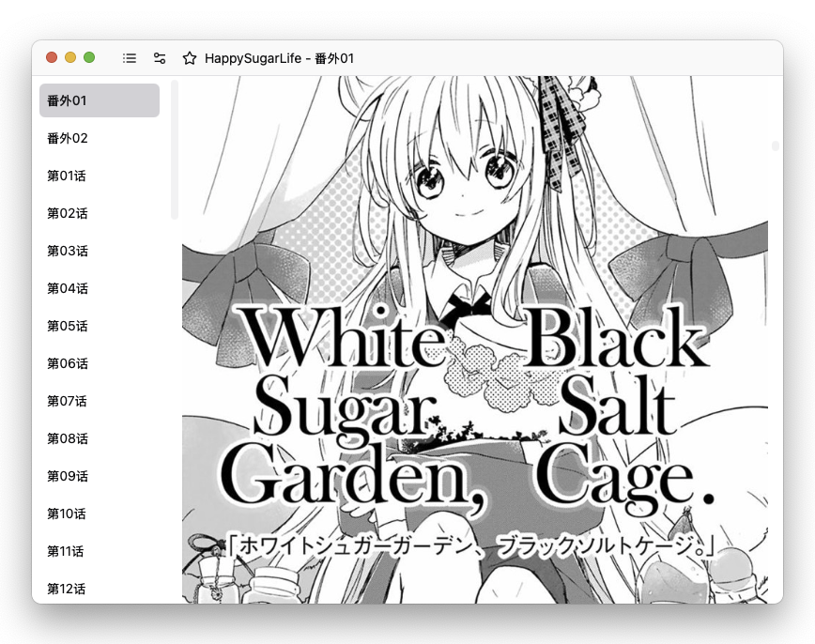Viewport: 815px width, 644px height.
Task: Open chapter 第08话
Action: (100, 438)
